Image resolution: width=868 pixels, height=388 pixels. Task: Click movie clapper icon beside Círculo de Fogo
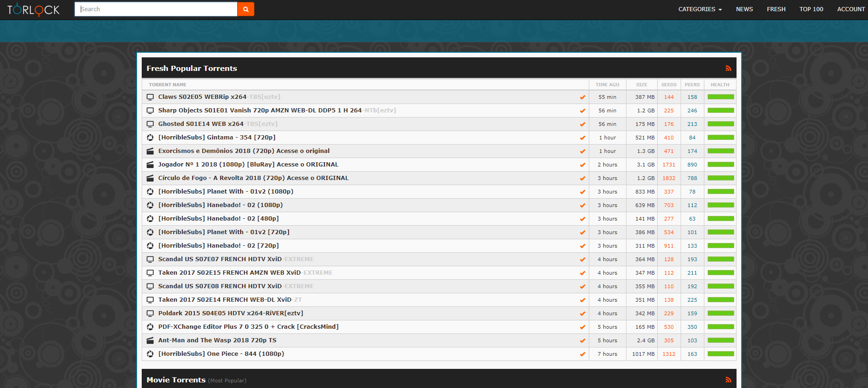pos(150,178)
